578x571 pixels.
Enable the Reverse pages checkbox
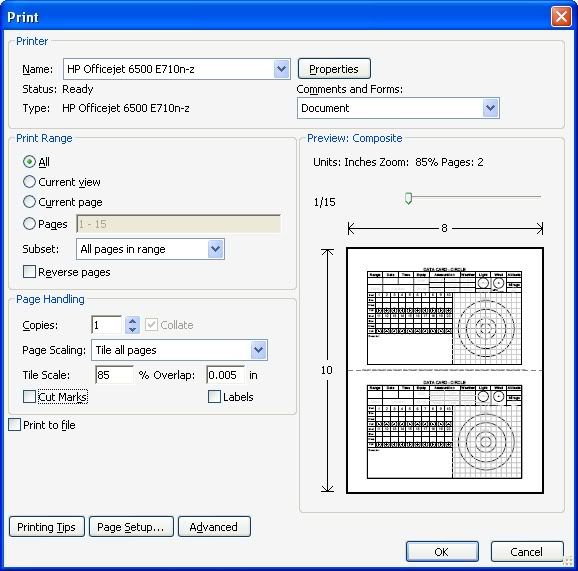click(29, 272)
